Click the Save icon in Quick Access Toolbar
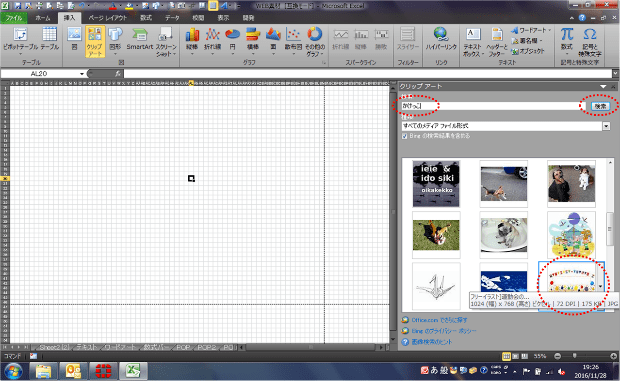The height and width of the screenshot is (381, 620). click(18, 6)
